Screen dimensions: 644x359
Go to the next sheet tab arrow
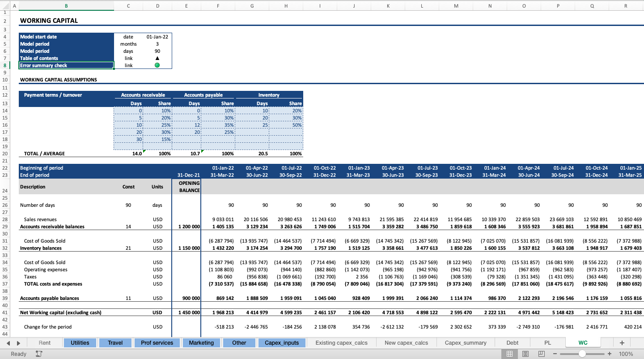click(x=18, y=343)
